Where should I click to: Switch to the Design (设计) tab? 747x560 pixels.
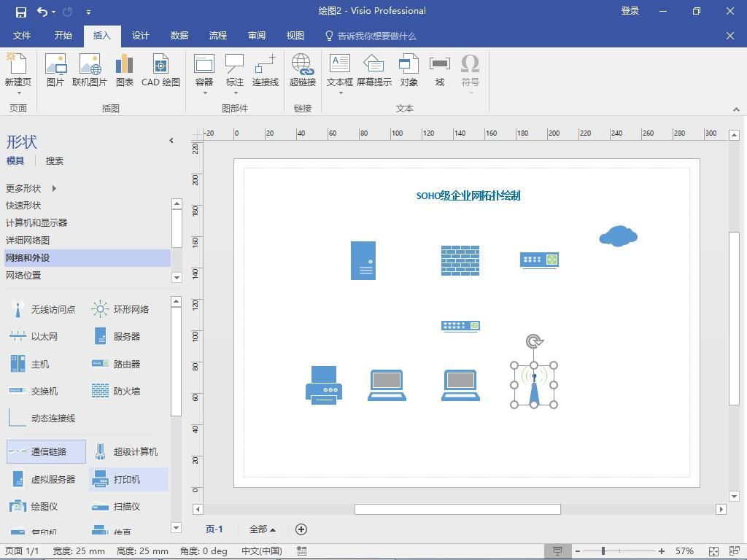(141, 36)
